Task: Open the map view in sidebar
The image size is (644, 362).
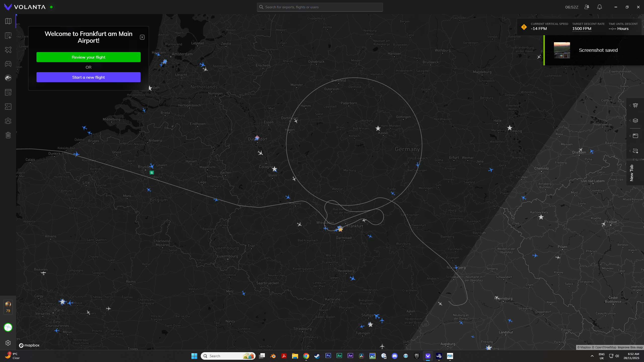Action: pos(8,21)
